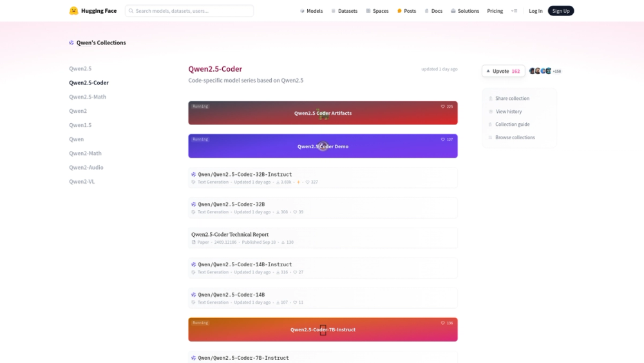The height and width of the screenshot is (363, 644).
Task: Select Qwen2.5-Coder in sidebar
Action: coord(89,83)
